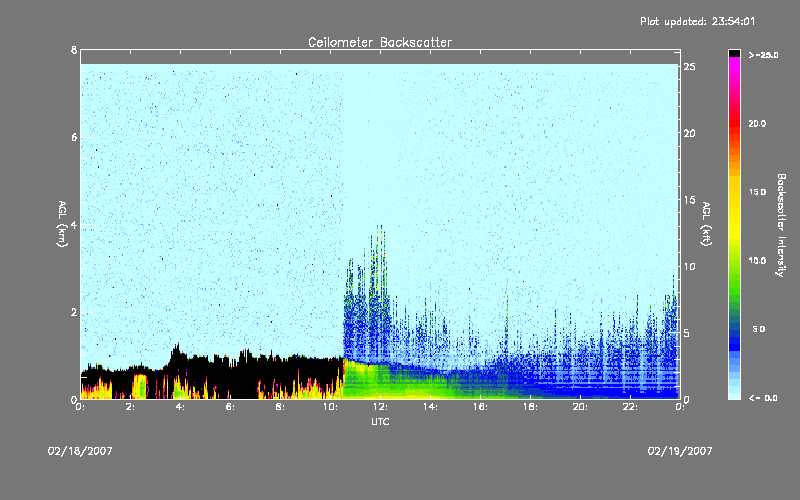
Task: Click the '14:' hour tick on x-axis
Action: point(430,407)
